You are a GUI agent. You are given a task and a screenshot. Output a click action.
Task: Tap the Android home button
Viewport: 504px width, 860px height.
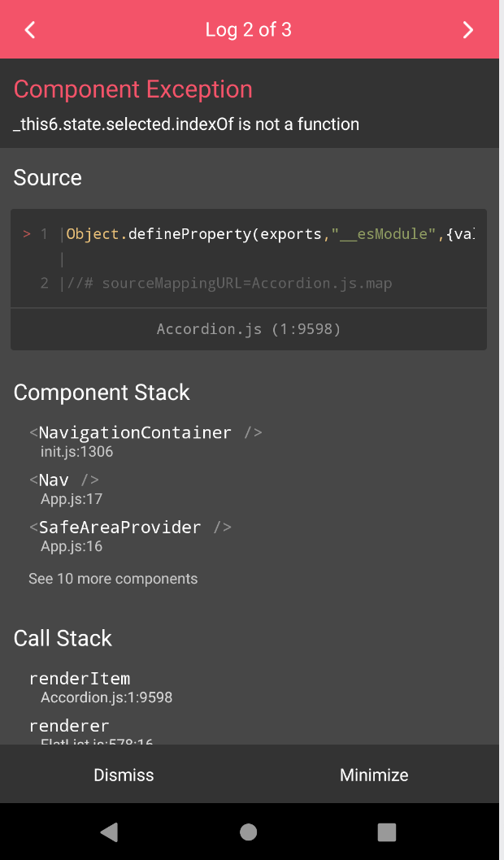pos(248,832)
